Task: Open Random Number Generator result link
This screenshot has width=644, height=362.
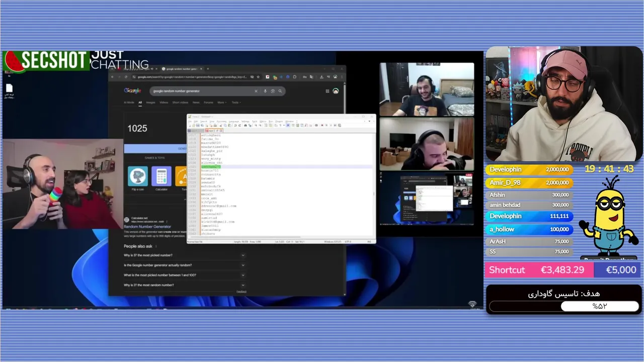Action: (147, 227)
